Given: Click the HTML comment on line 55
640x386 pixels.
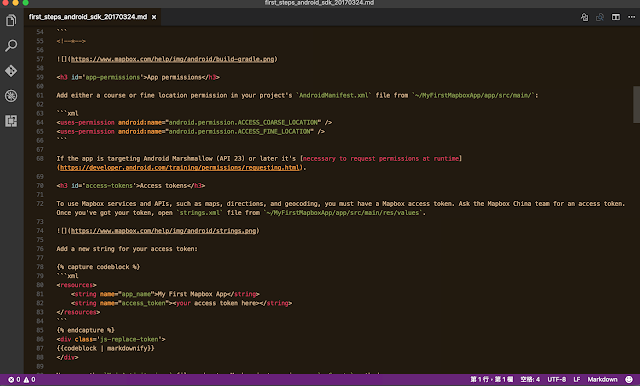Looking at the screenshot, I should click(71, 41).
